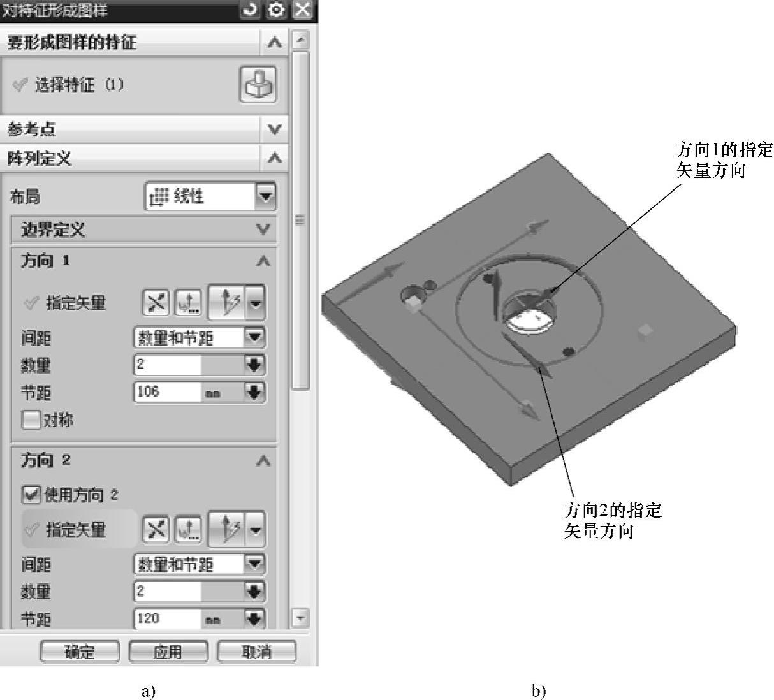Expand the 参考点 section

click(144, 129)
